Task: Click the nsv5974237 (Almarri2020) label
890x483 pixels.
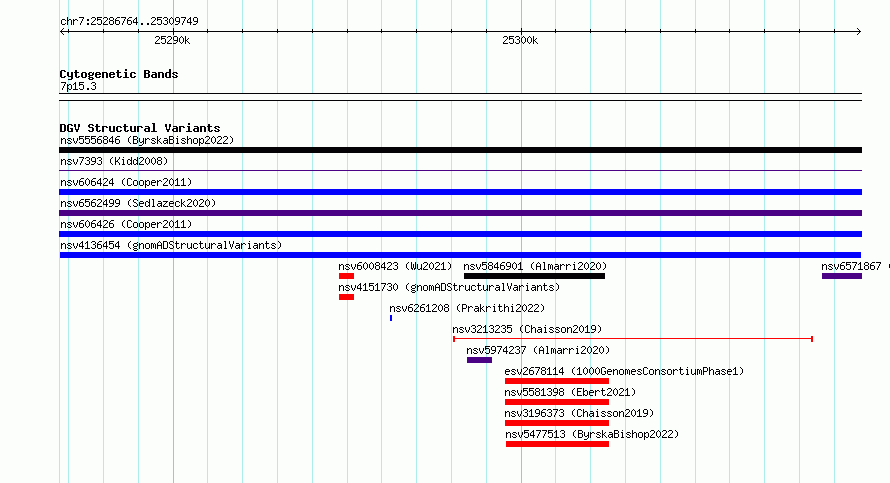Action: point(538,350)
